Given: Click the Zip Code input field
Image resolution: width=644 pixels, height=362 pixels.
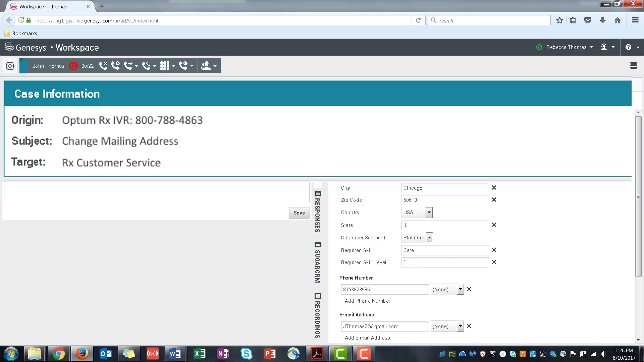Looking at the screenshot, I should coord(445,200).
